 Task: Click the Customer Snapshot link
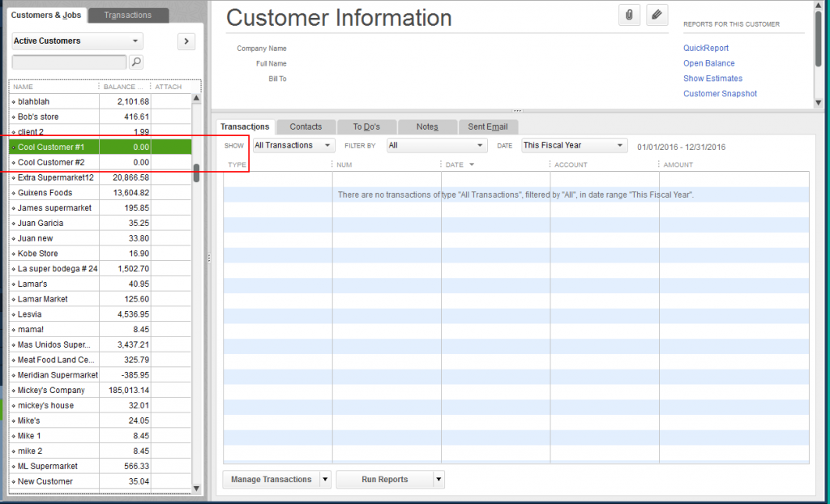pyautogui.click(x=720, y=94)
